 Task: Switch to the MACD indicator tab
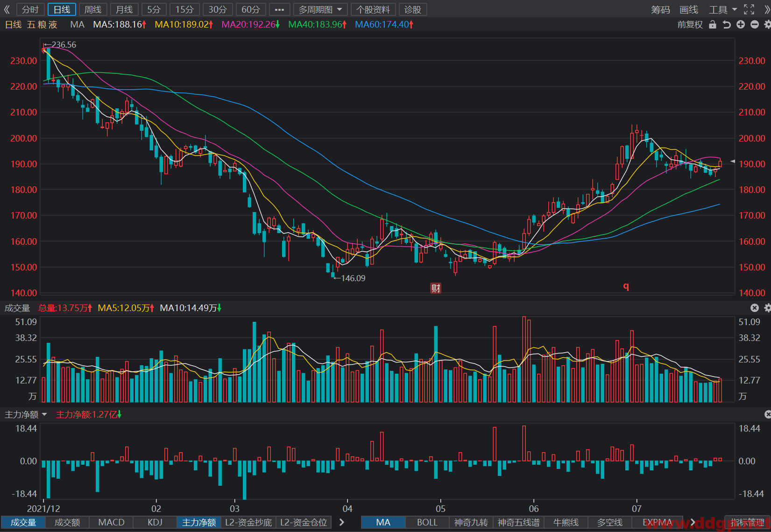click(111, 522)
